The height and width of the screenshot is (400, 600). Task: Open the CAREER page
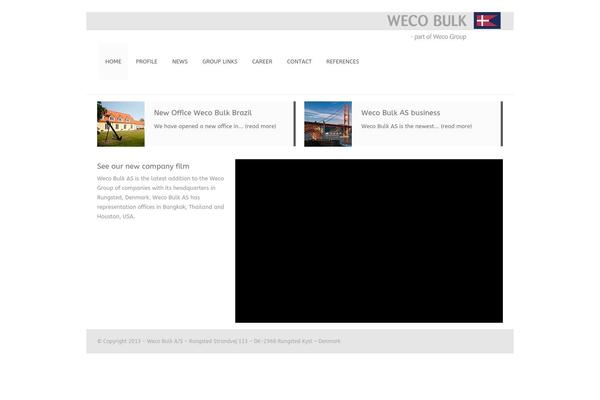pyautogui.click(x=262, y=61)
